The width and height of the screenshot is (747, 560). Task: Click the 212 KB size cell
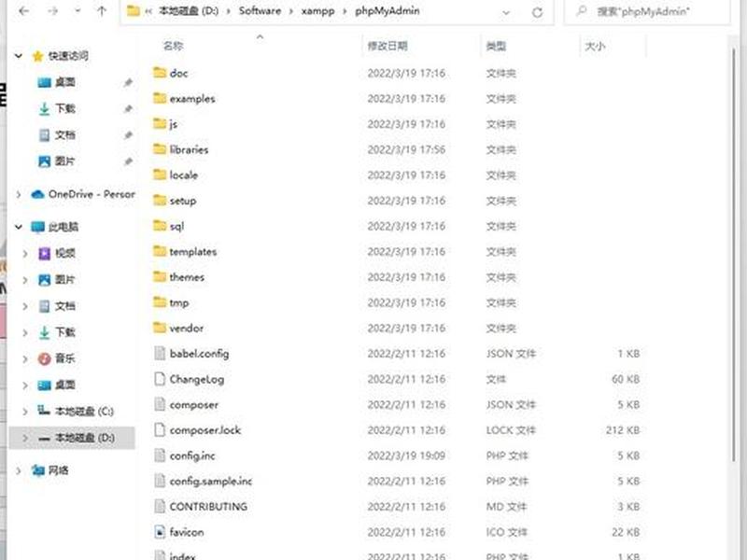tap(623, 430)
